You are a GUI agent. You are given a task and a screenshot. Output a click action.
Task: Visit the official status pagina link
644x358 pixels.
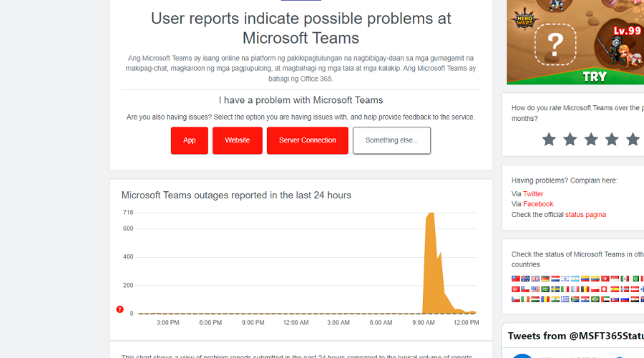tap(585, 215)
